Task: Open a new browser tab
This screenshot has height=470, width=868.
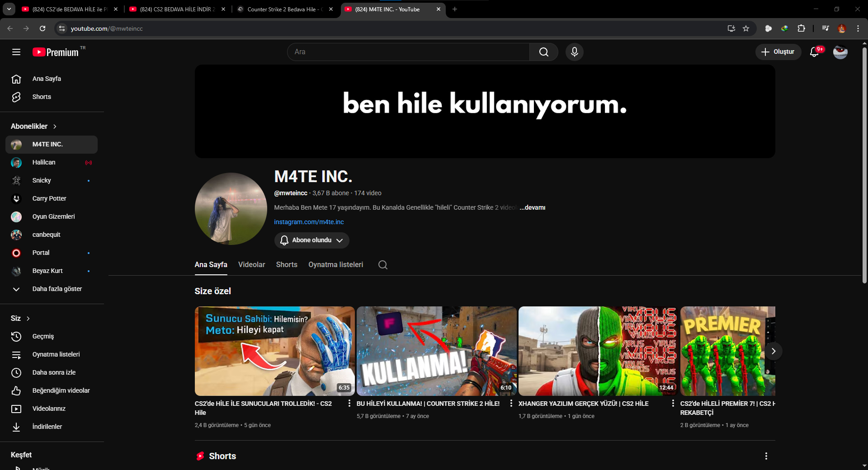Action: click(x=455, y=9)
